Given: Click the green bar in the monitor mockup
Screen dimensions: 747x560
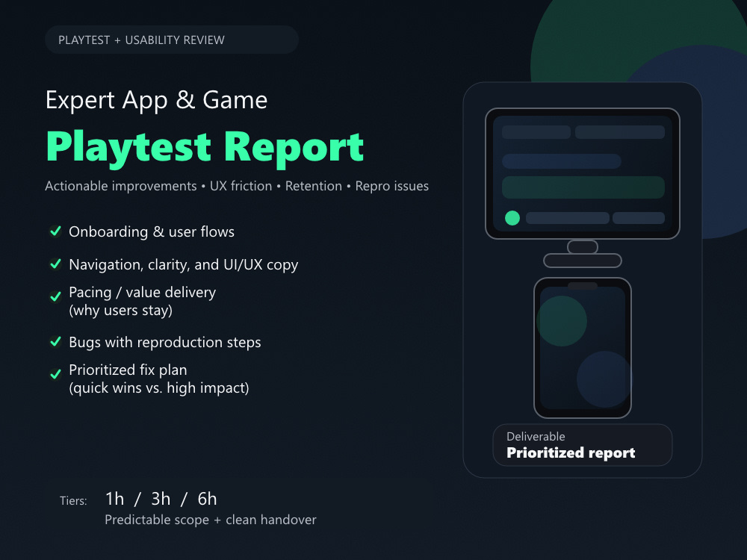Looking at the screenshot, I should tap(583, 187).
